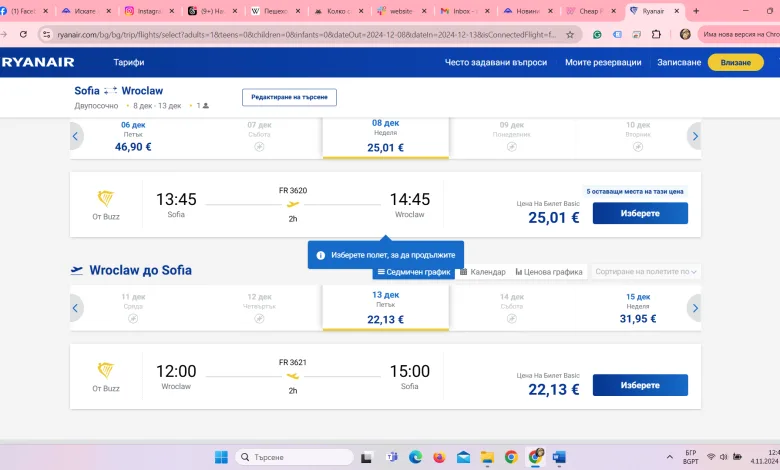Screen dimensions: 780x470
Task: Switch to Ценова графика view
Action: (549, 272)
